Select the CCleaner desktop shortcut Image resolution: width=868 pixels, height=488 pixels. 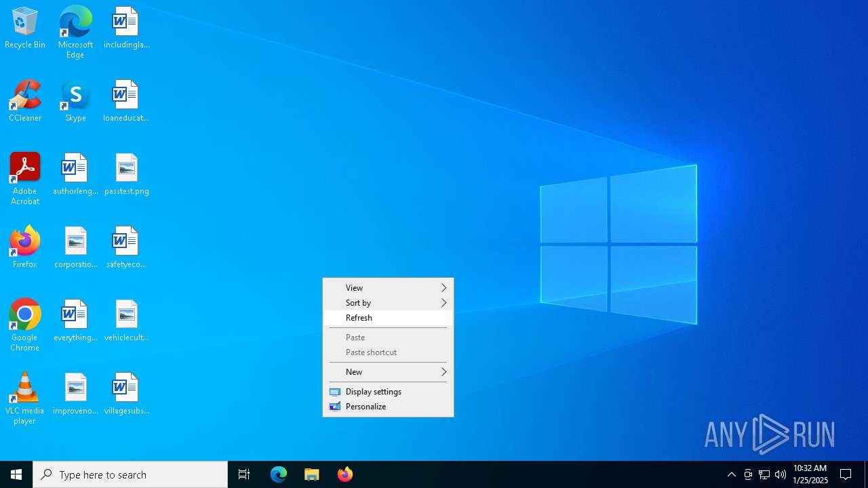pos(25,101)
